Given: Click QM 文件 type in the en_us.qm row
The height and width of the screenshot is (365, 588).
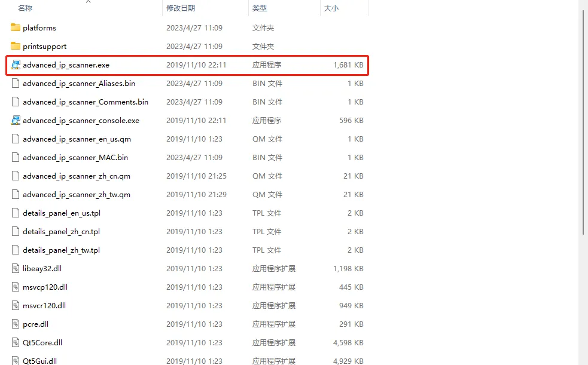Looking at the screenshot, I should [x=267, y=139].
